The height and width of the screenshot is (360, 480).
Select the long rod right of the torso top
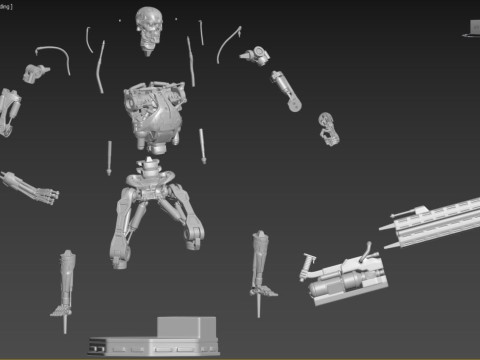pos(191,61)
